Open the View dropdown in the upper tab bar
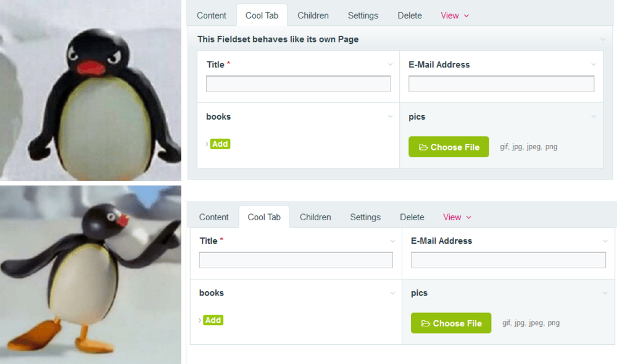Screen dimensions: 617x364 [455, 15]
